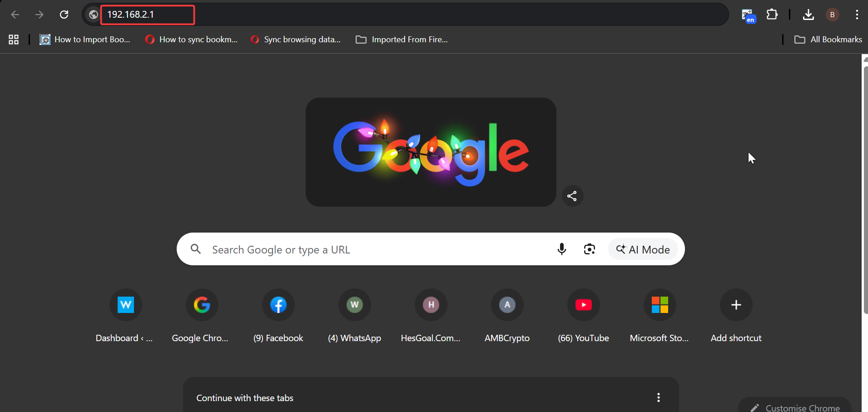This screenshot has width=868, height=412.
Task: Click the site info globe icon
Action: coord(93,15)
